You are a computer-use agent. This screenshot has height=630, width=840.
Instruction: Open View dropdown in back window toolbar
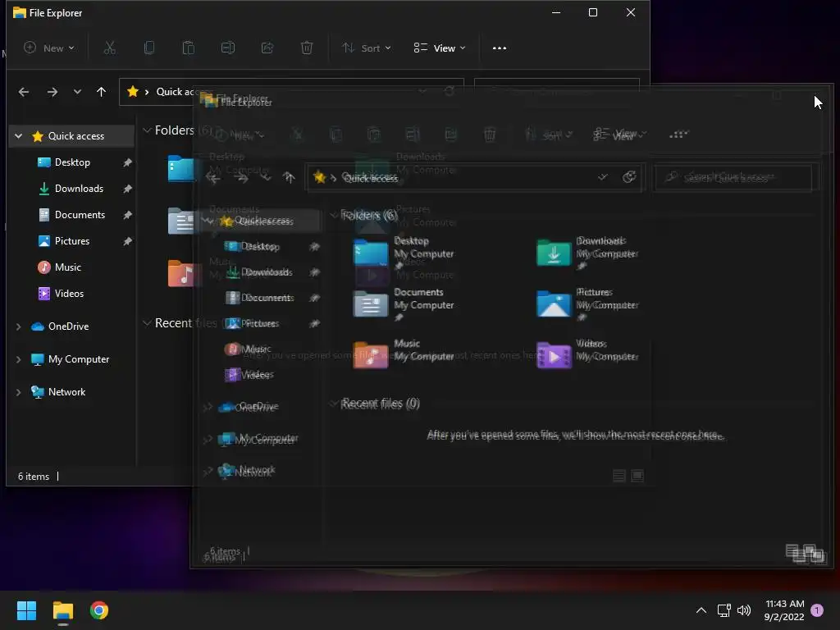point(440,48)
